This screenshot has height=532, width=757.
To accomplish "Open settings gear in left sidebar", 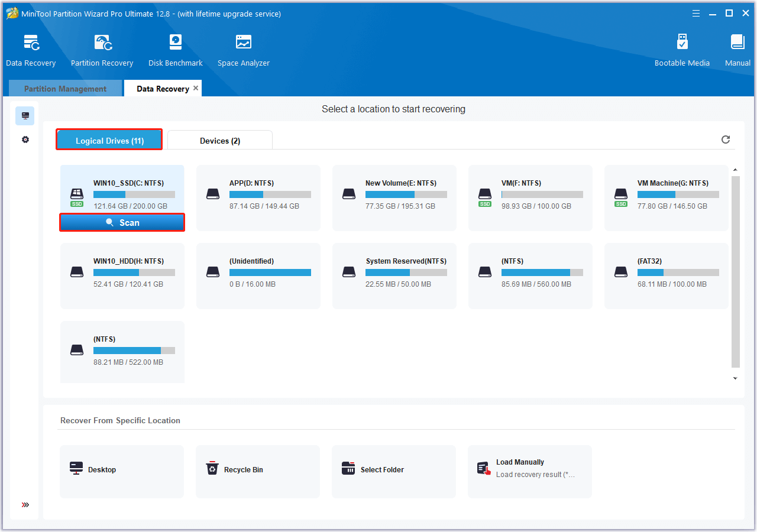I will click(25, 140).
